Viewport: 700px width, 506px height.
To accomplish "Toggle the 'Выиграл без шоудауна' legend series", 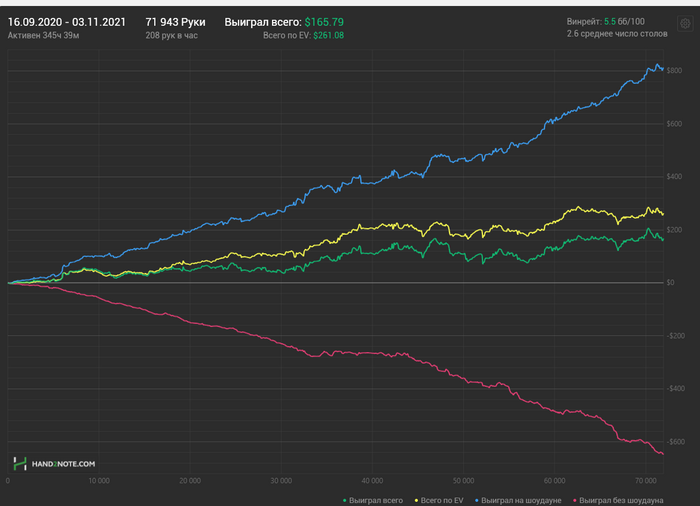I will point(618,501).
